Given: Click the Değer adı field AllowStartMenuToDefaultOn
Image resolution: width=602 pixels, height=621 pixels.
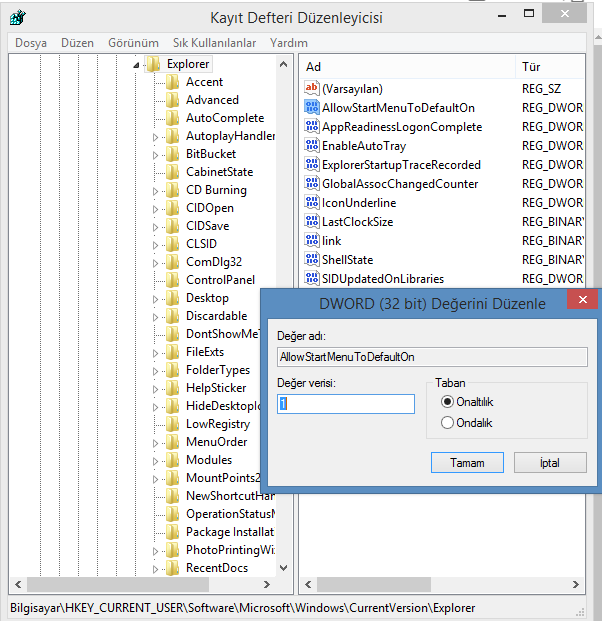Looking at the screenshot, I should [x=432, y=357].
